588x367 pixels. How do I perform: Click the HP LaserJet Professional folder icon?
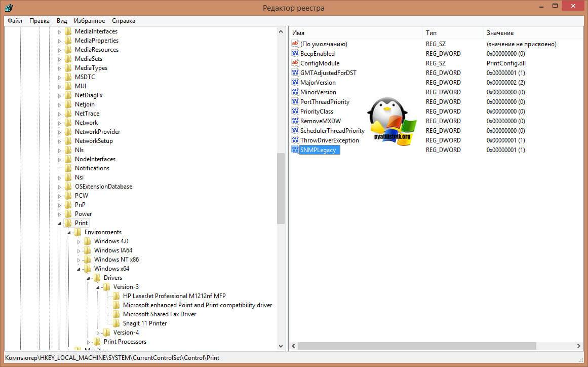coord(116,296)
